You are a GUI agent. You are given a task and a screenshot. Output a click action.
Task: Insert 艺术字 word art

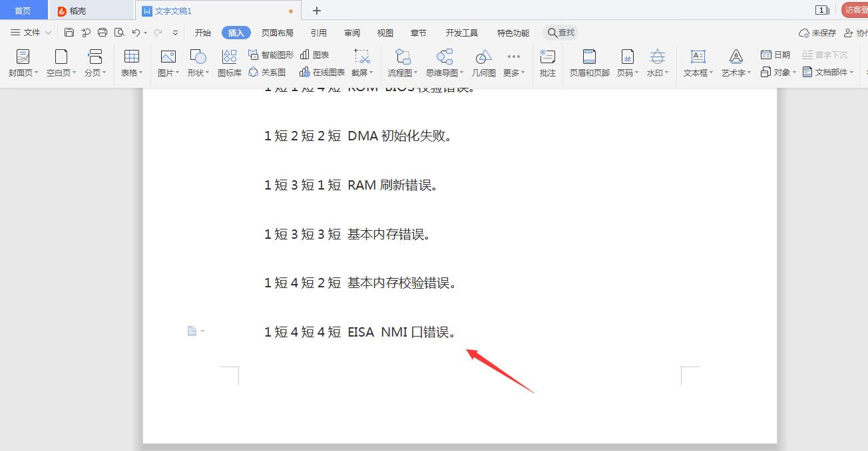click(x=736, y=63)
